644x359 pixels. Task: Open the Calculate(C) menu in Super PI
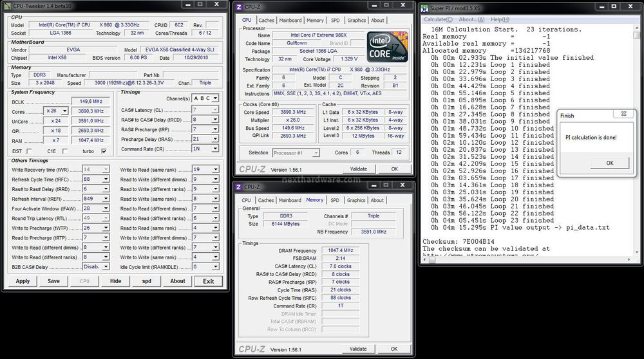pos(438,19)
